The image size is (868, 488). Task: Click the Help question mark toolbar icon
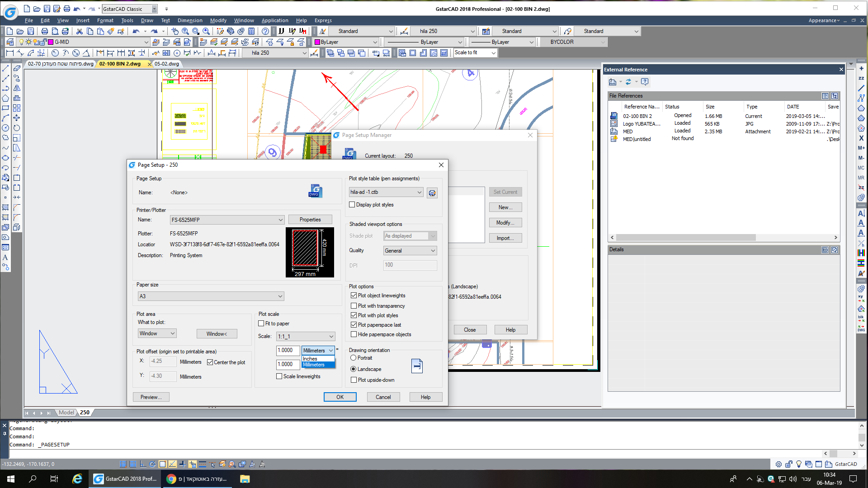pyautogui.click(x=265, y=31)
